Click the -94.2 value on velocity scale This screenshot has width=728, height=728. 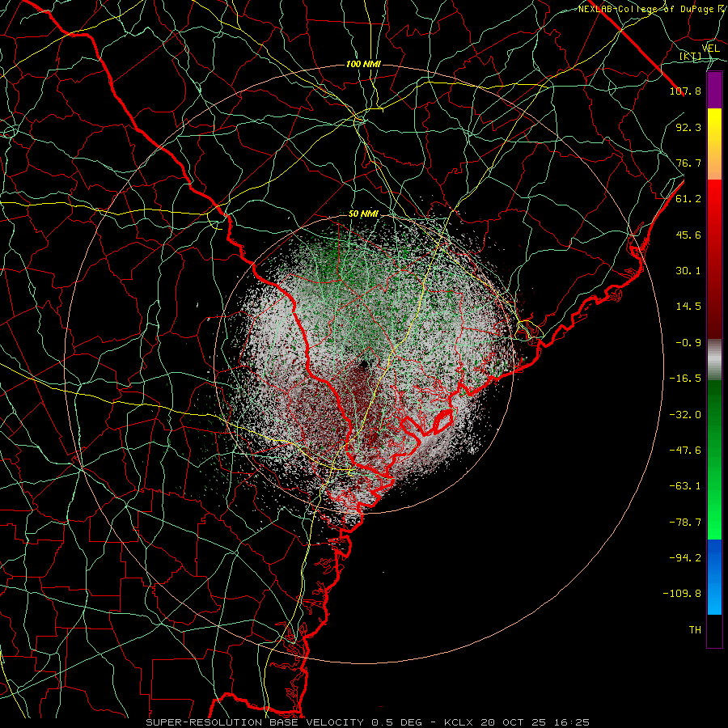pos(685,558)
